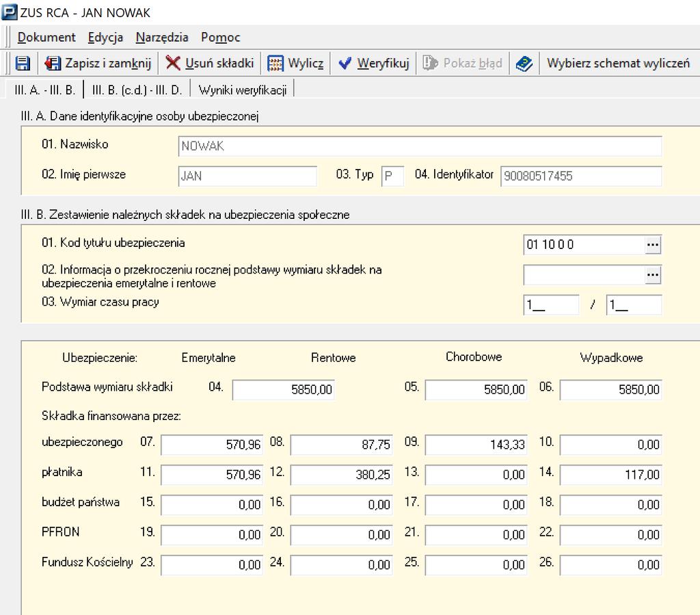Viewport: 700px width, 615px height.
Task: Open the Pomoc menu
Action: click(221, 38)
